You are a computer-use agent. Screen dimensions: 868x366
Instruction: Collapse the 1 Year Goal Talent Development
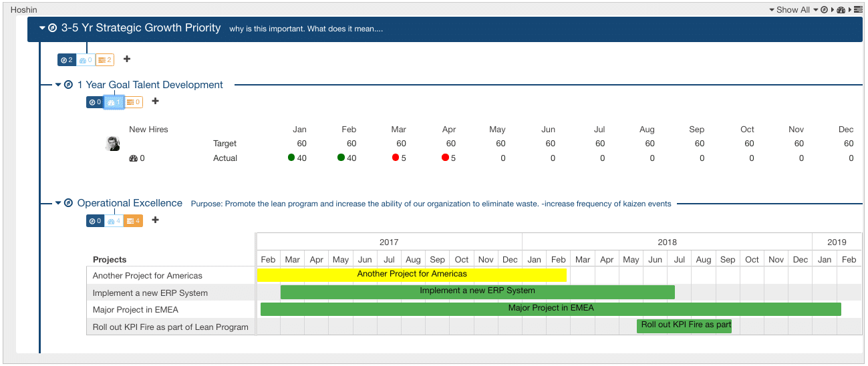pos(58,85)
